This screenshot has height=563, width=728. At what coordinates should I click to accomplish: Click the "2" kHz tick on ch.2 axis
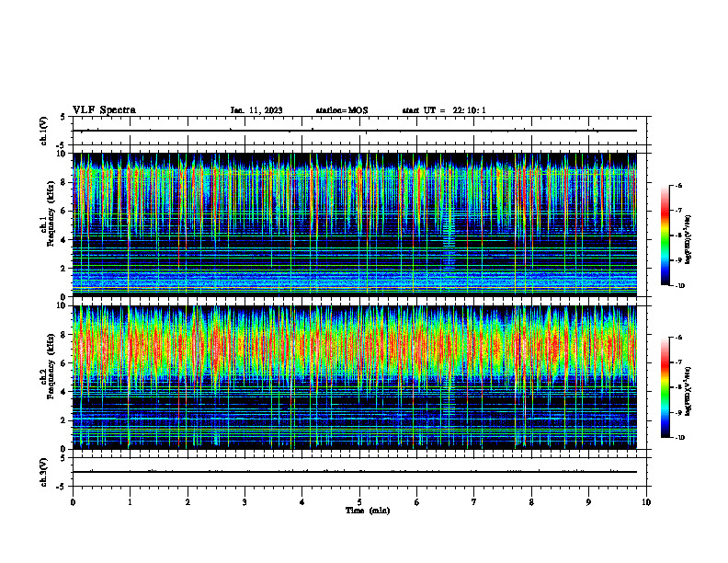[x=63, y=420]
